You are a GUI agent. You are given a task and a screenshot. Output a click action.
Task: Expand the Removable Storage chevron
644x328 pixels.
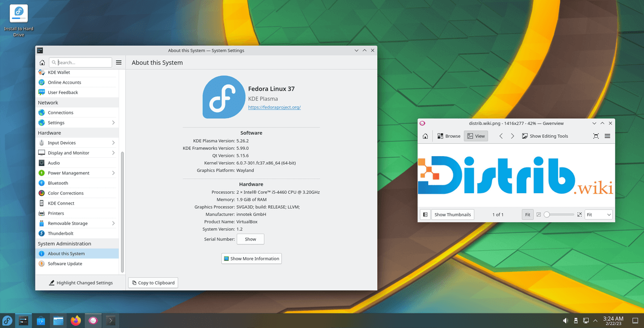(x=113, y=223)
